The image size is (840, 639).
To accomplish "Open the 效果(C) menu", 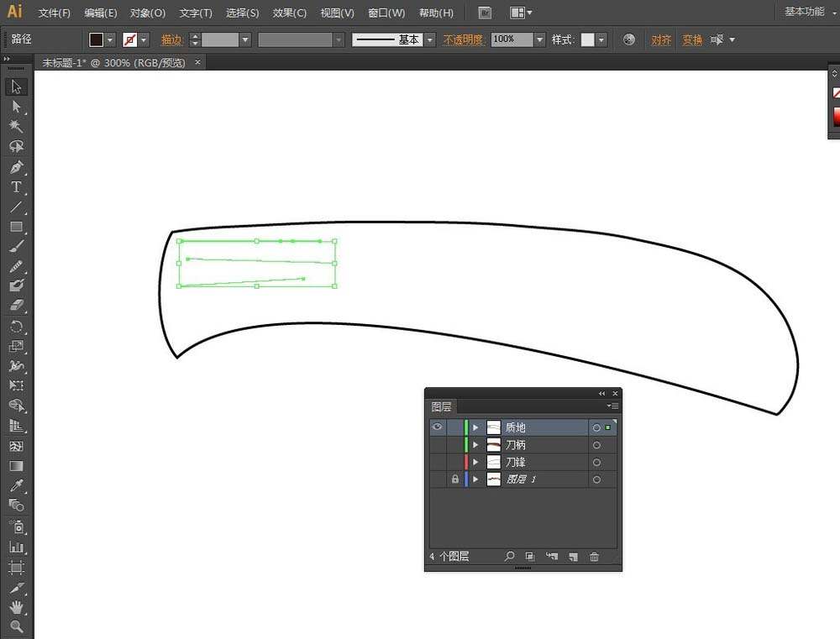I will point(289,13).
